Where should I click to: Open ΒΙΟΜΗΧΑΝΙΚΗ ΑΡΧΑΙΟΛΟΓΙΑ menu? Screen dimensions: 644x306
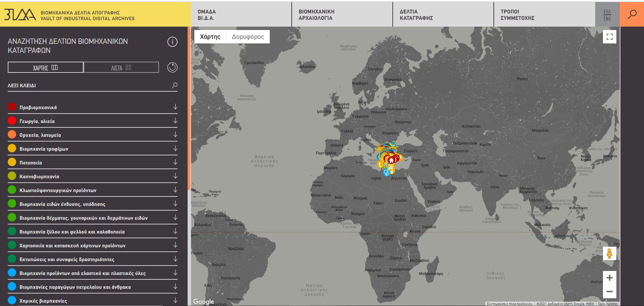(x=316, y=15)
